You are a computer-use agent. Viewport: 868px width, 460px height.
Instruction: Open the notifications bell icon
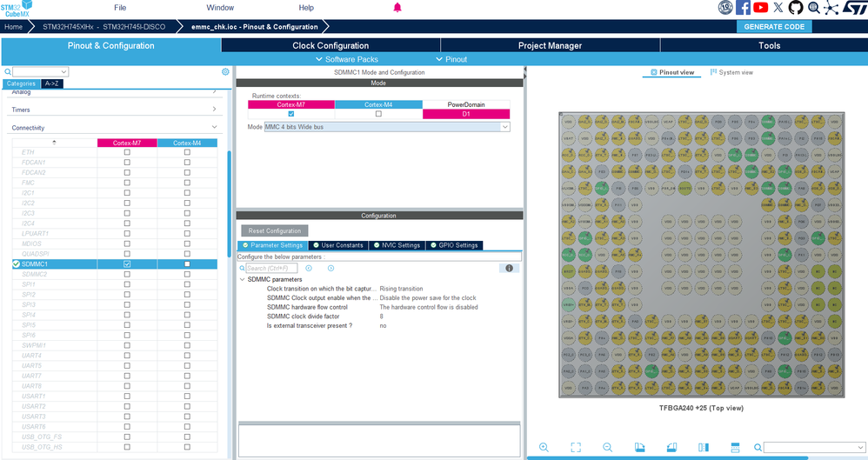pos(397,7)
